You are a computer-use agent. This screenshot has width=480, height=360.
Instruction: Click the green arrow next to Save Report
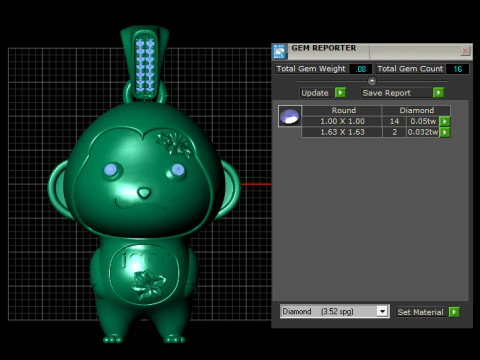(438, 92)
